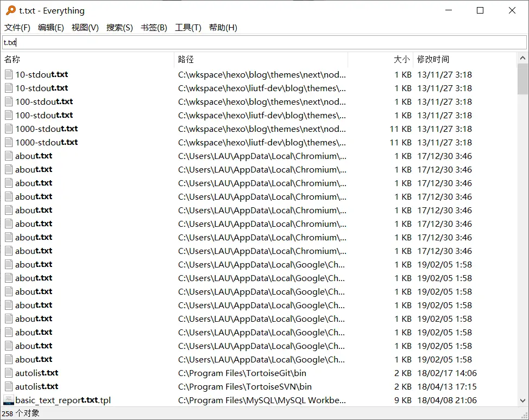Click the resize grip in status bar corner
This screenshot has height=420, width=529.
coord(525,415)
